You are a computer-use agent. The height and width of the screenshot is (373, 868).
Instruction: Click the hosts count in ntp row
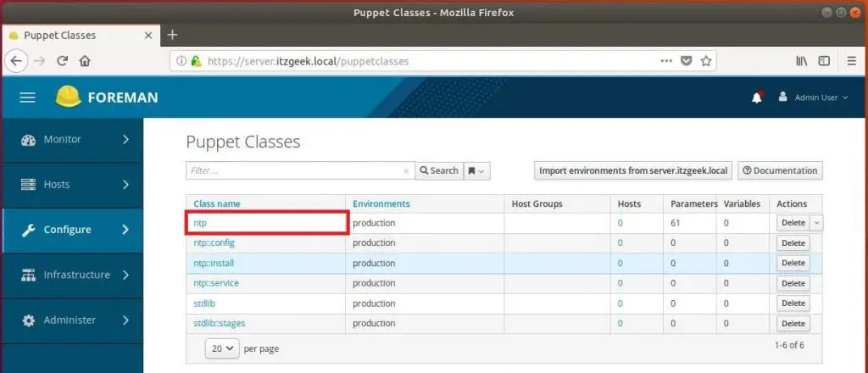coord(620,224)
